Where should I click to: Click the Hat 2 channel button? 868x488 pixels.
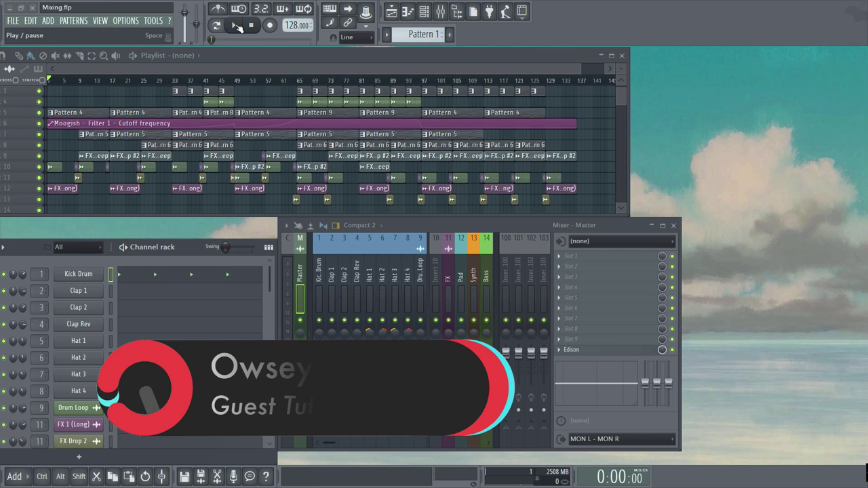pyautogui.click(x=79, y=358)
